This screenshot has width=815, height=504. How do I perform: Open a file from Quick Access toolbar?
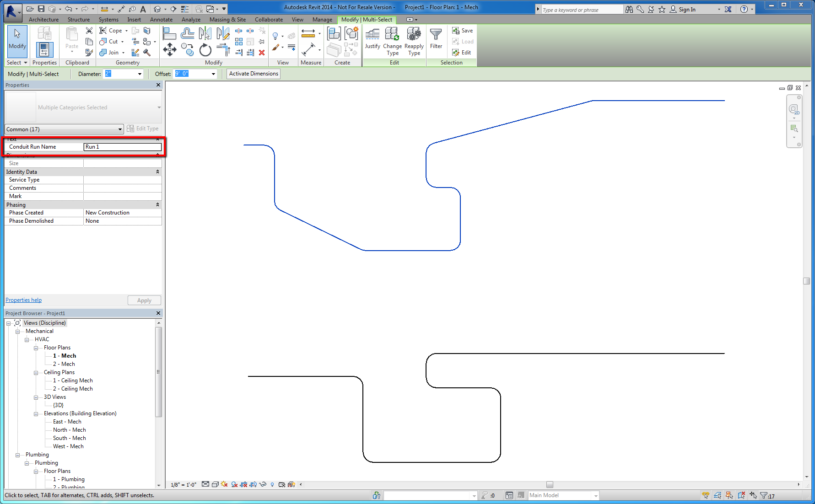pos(30,9)
